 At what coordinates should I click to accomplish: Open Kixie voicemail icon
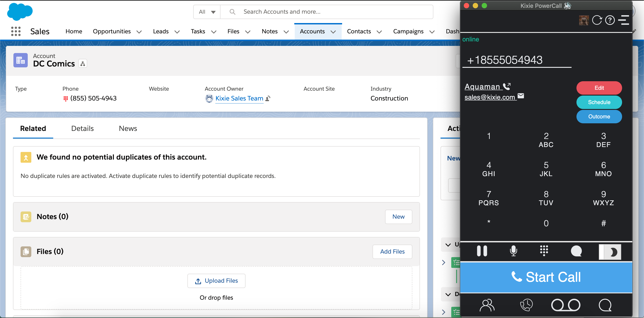click(x=566, y=305)
